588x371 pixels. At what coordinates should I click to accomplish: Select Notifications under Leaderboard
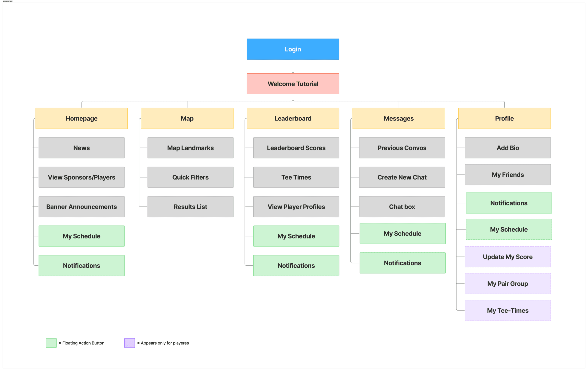(296, 265)
